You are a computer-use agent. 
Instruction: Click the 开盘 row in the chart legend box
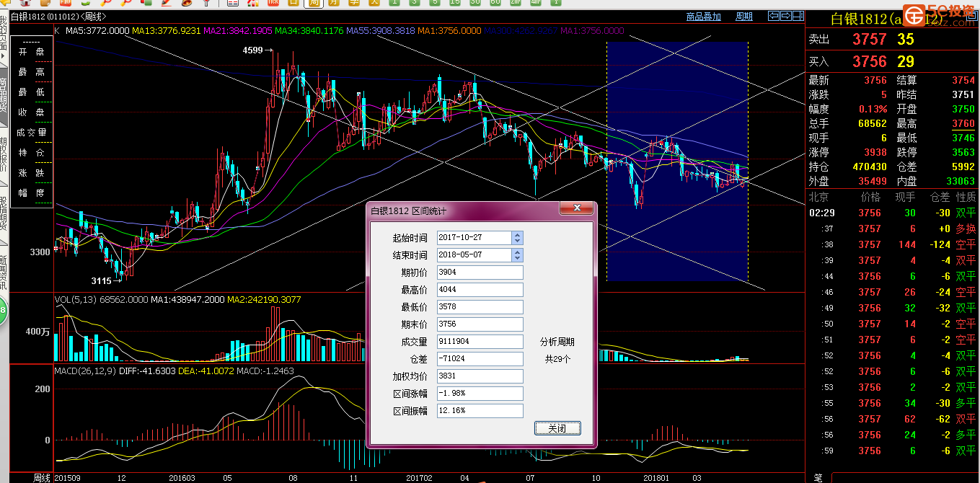(31, 52)
